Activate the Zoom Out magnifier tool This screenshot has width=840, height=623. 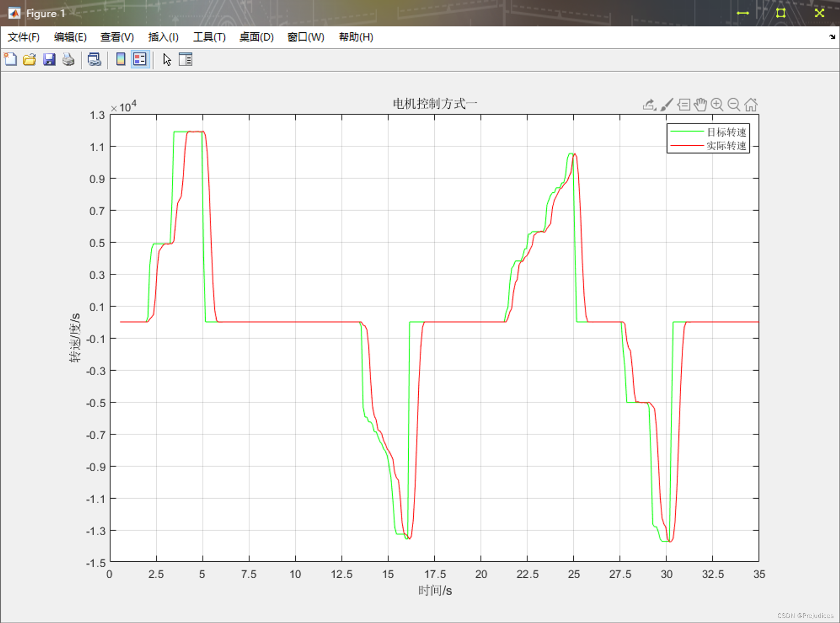734,105
